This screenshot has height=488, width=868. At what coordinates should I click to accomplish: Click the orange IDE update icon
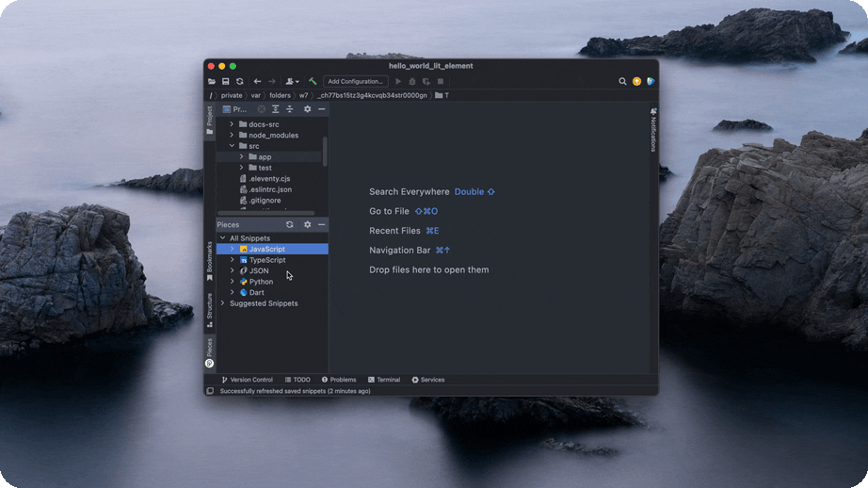pos(636,81)
